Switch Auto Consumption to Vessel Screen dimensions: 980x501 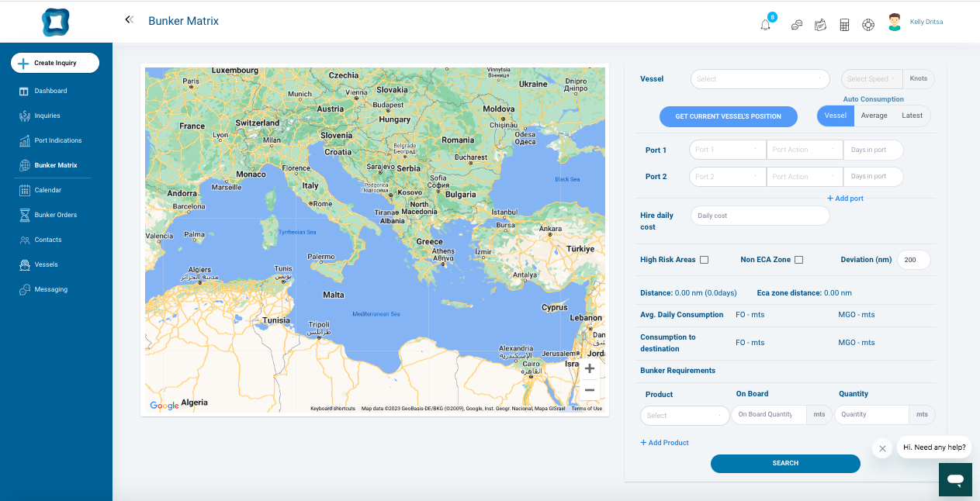836,116
